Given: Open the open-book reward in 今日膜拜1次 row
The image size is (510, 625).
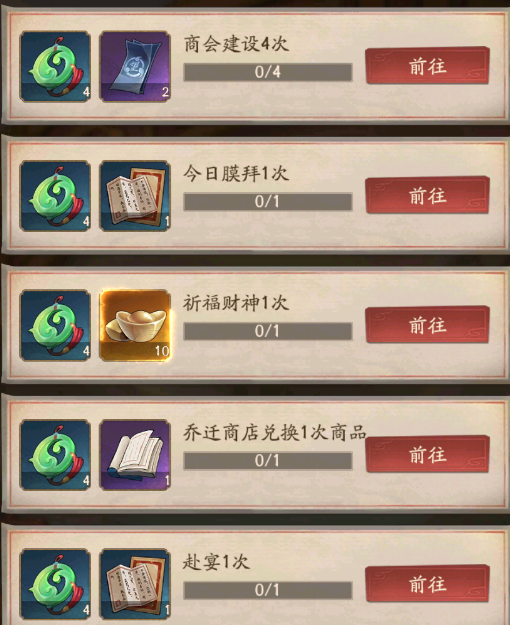Looking at the screenshot, I should pos(135,196).
